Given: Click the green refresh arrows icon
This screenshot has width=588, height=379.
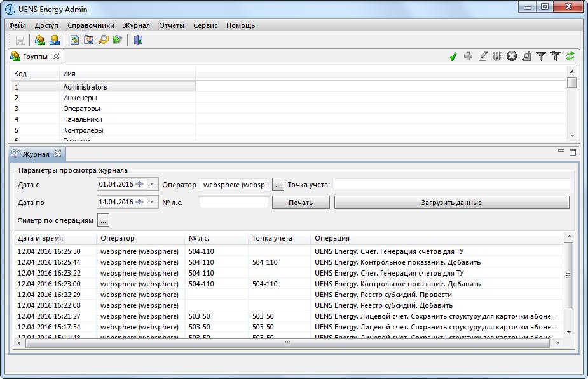Looking at the screenshot, I should click(x=570, y=56).
